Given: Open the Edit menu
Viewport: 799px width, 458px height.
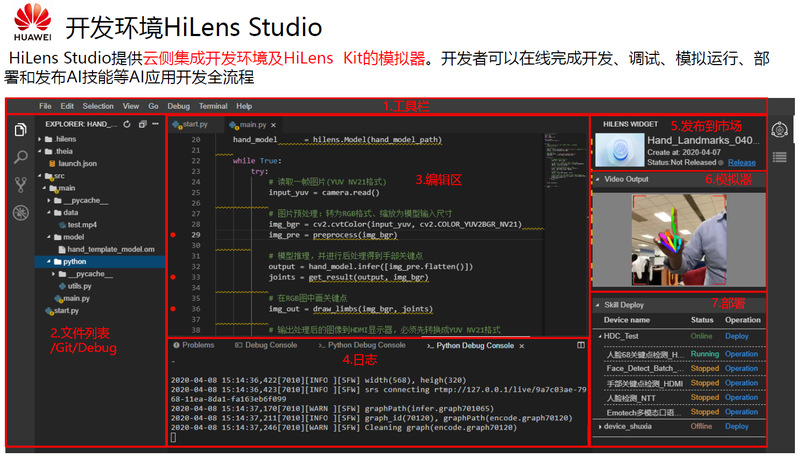Looking at the screenshot, I should [67, 106].
